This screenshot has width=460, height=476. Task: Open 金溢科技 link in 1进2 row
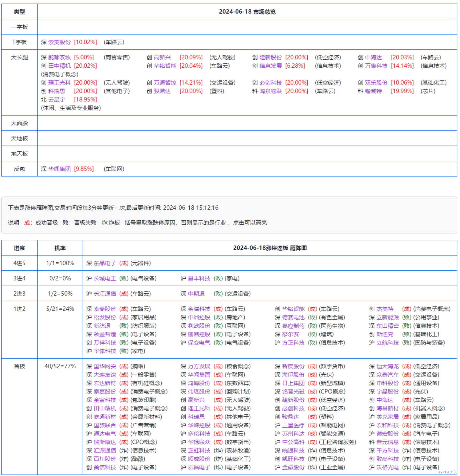click(199, 309)
